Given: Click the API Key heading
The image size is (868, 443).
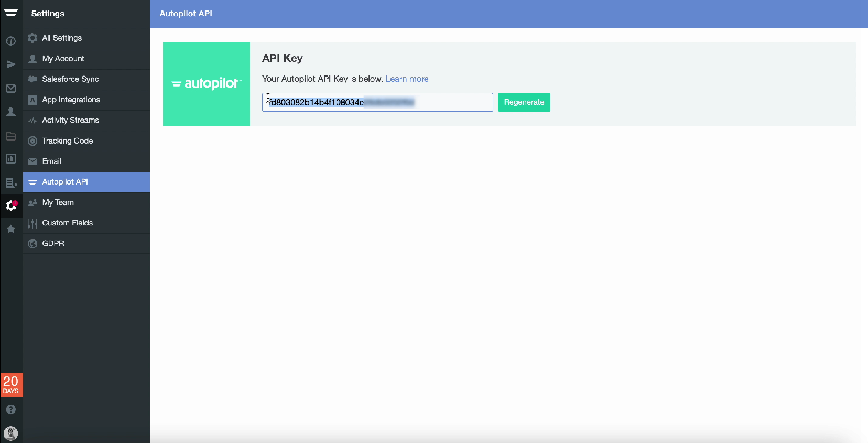Looking at the screenshot, I should point(283,58).
